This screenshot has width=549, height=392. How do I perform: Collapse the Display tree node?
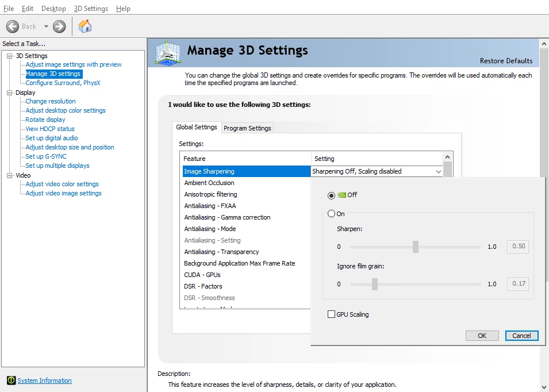click(9, 93)
